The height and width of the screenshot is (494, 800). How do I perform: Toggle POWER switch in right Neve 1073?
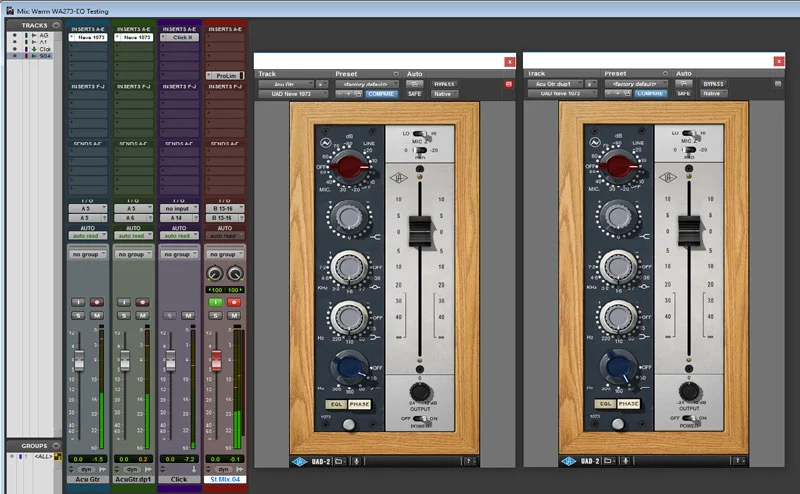pos(689,418)
